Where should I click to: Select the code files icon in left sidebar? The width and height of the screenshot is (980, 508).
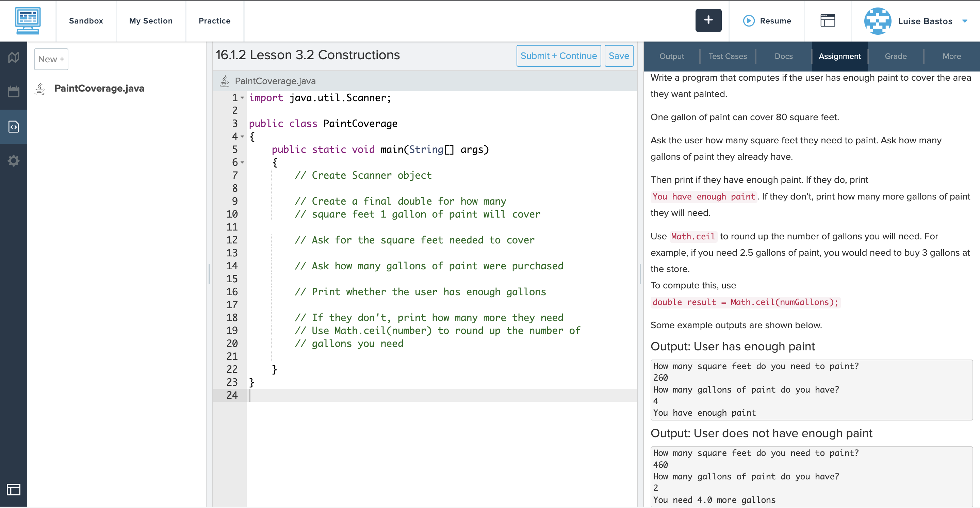click(13, 126)
